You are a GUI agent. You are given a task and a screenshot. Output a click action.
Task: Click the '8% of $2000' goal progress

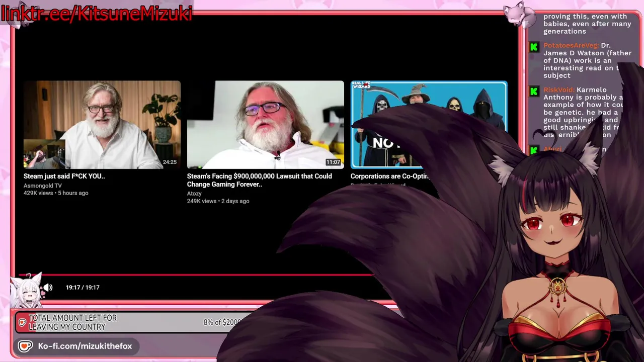222,322
